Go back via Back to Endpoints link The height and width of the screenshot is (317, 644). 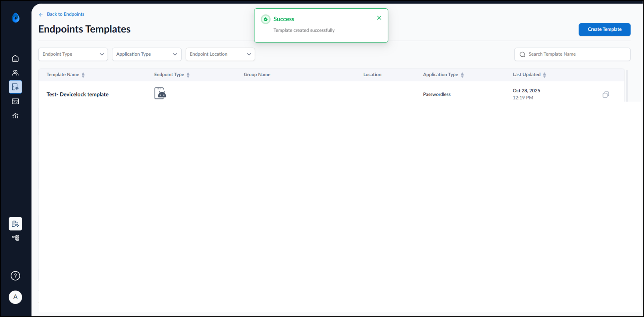point(66,14)
